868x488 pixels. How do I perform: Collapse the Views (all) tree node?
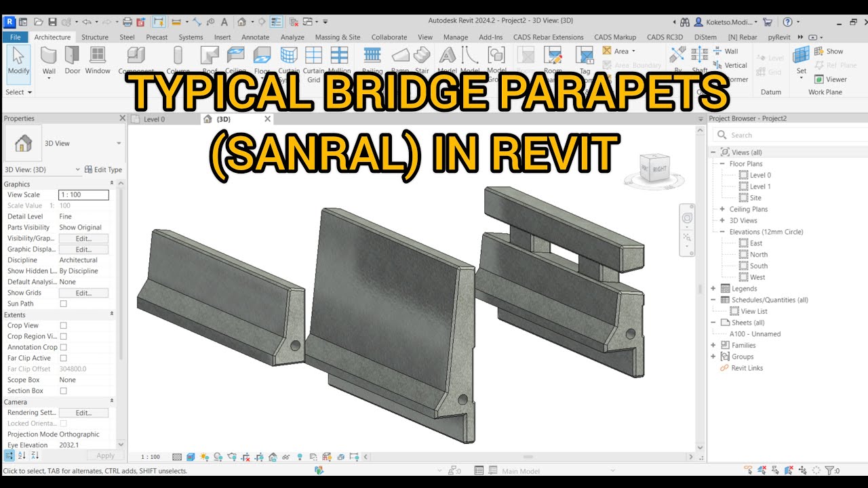click(x=713, y=152)
